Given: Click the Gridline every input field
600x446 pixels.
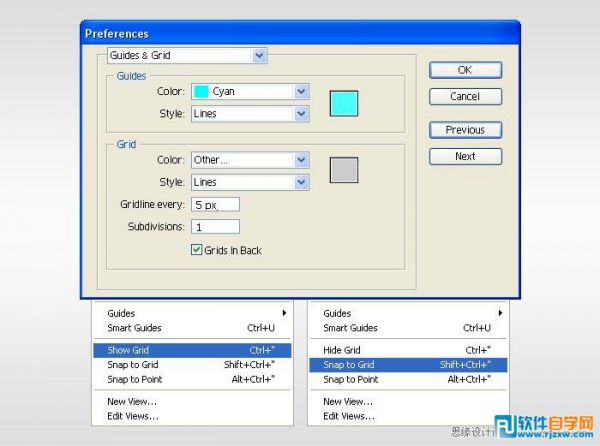Looking at the screenshot, I should coord(215,205).
